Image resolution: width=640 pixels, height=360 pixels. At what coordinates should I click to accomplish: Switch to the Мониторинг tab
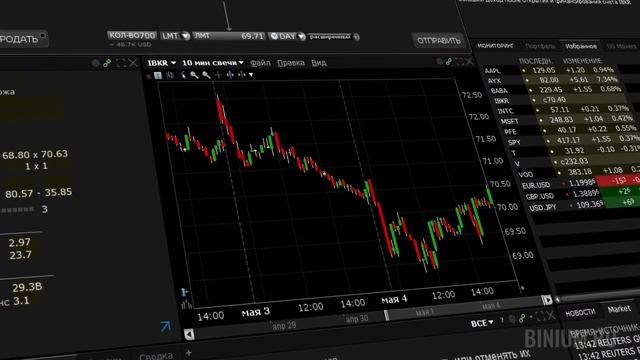pos(496,46)
